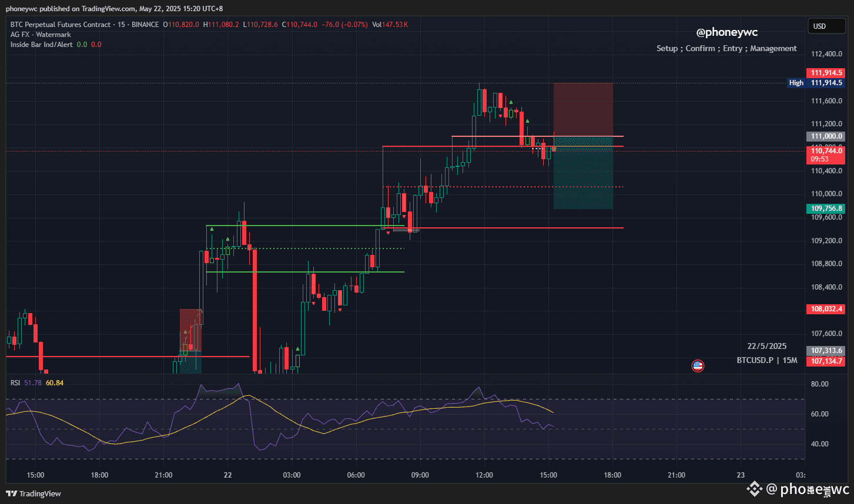854x504 pixels.
Task: Click the 108,400.0 price axis label
Action: [x=826, y=287]
